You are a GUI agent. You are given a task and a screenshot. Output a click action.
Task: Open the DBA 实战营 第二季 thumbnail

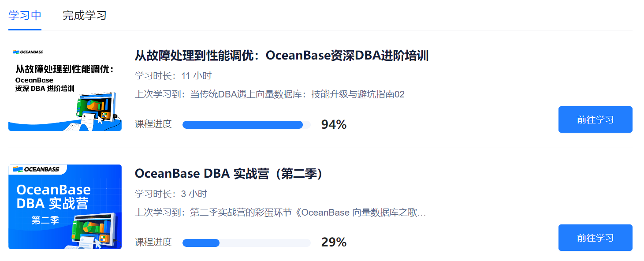point(65,206)
